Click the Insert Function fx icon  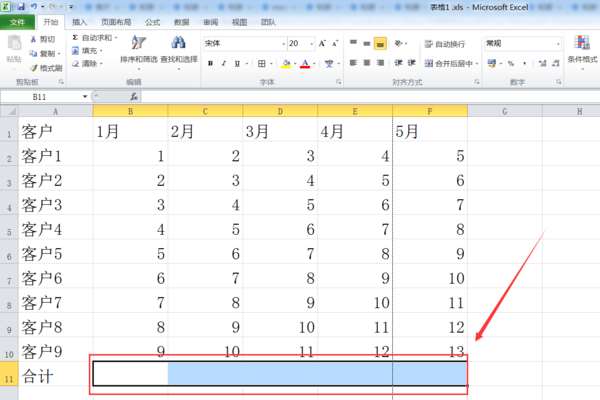pos(134,97)
